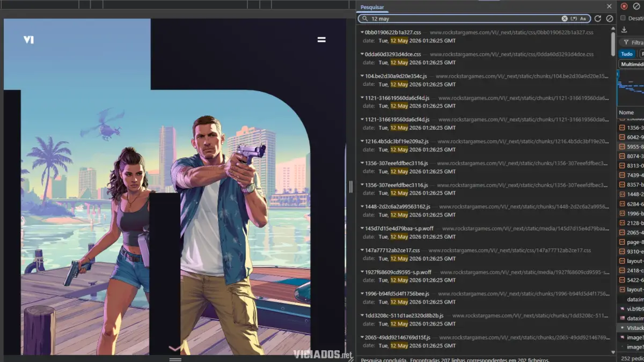Clear search results with ban icon
Screen dimensions: 644x362
click(610, 19)
